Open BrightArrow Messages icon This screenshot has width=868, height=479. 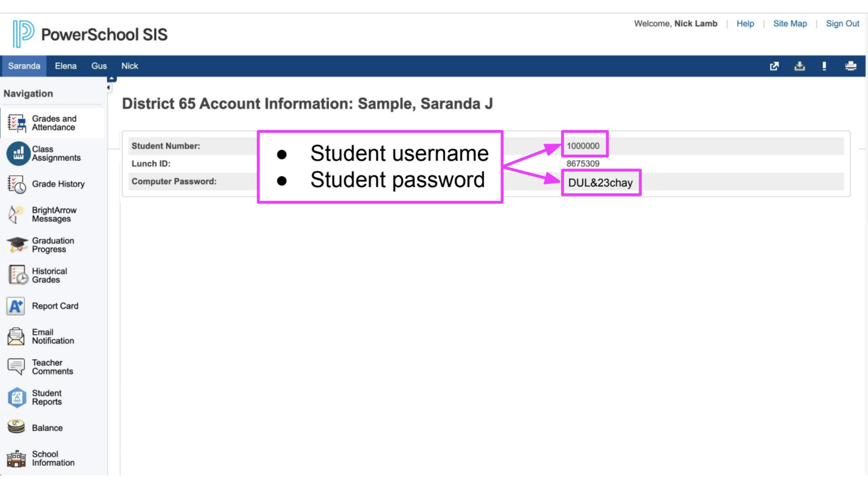tap(17, 214)
